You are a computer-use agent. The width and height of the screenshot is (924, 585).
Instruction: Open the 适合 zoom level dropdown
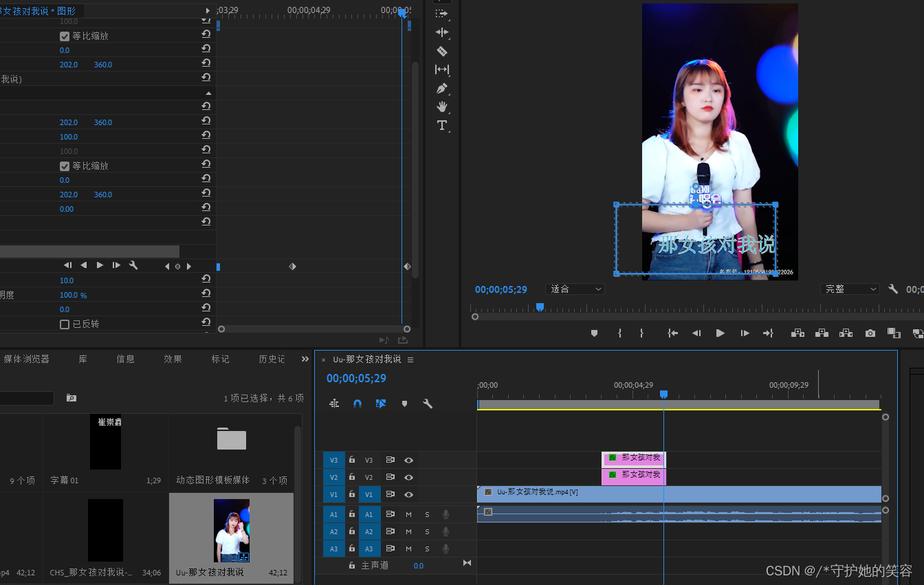pyautogui.click(x=575, y=289)
